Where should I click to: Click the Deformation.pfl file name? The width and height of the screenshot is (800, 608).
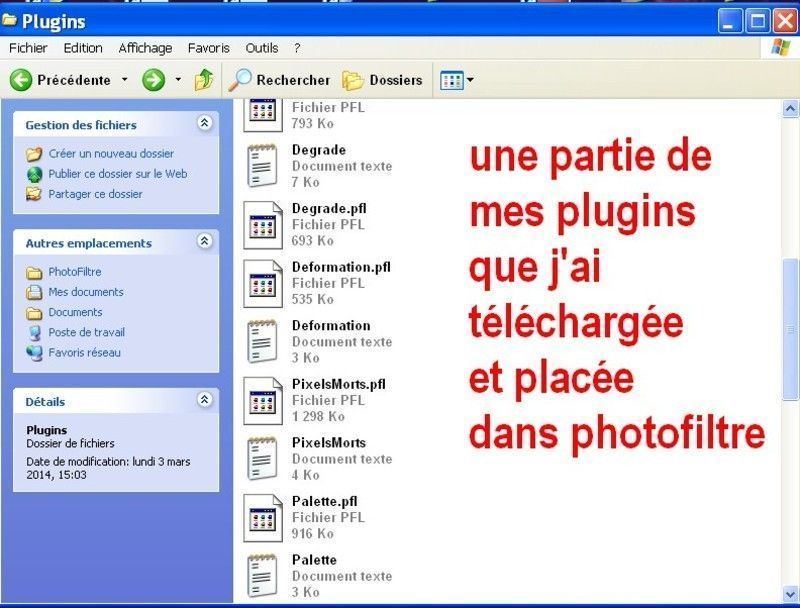click(341, 267)
